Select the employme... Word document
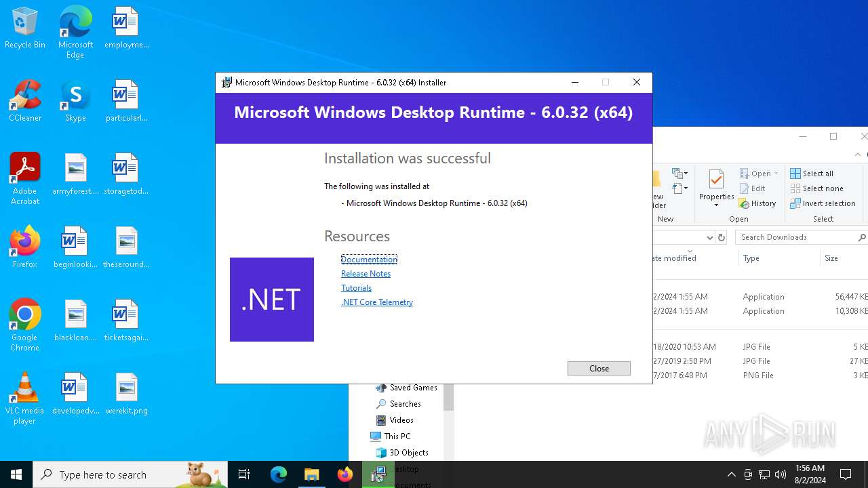Viewport: 868px width, 488px height. 126,28
